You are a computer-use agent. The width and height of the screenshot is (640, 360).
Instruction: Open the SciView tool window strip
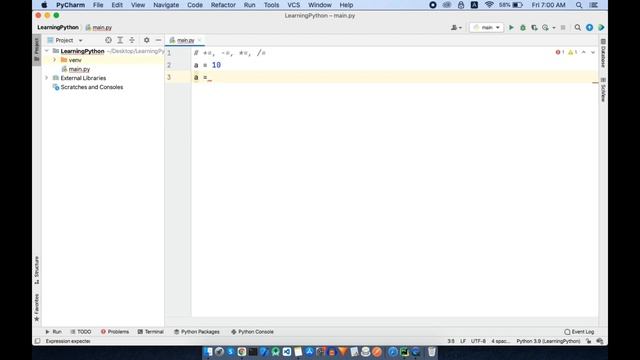tap(603, 89)
